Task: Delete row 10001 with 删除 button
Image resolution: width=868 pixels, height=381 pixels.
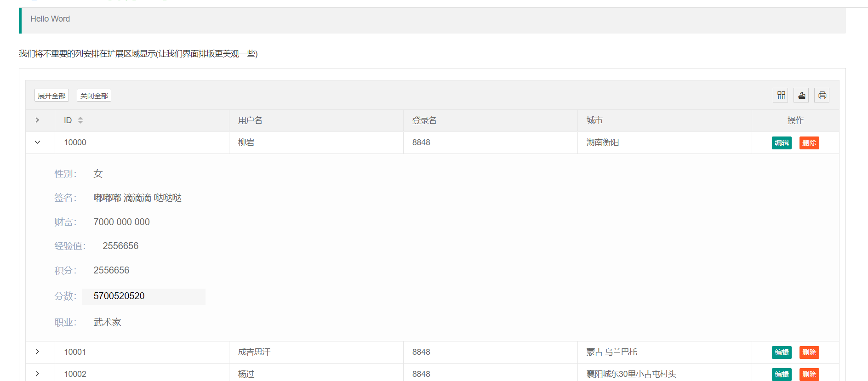Action: point(809,353)
